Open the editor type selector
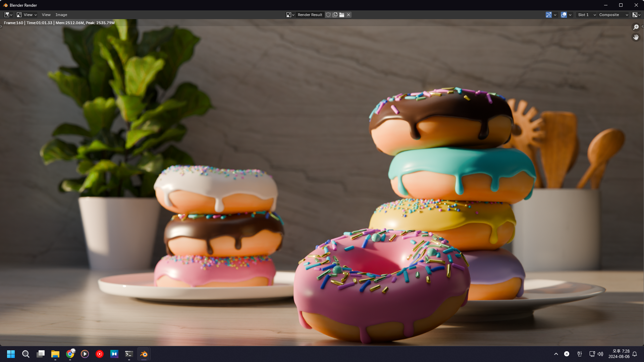The height and width of the screenshot is (362, 644). [x=8, y=15]
